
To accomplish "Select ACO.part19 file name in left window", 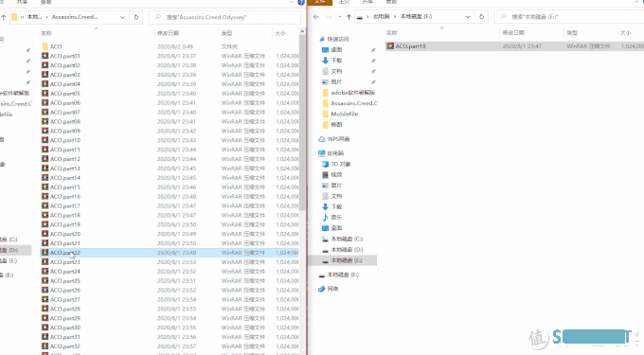I will 65,224.
